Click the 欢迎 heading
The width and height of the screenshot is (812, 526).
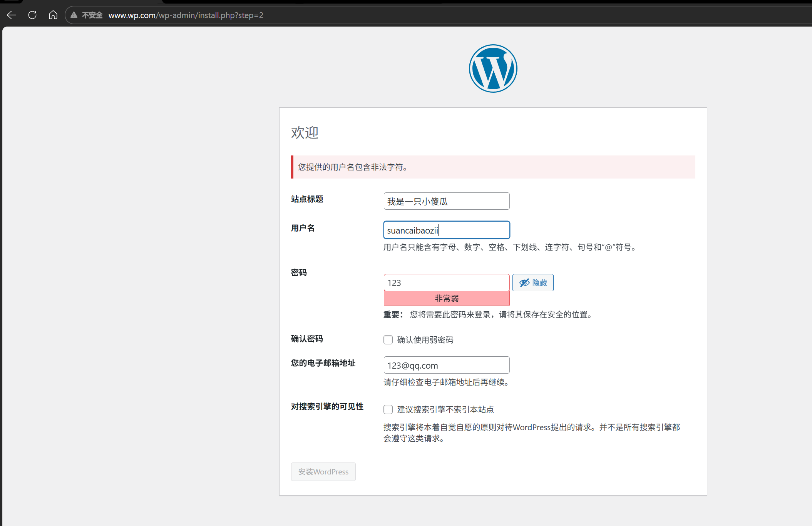pos(305,132)
